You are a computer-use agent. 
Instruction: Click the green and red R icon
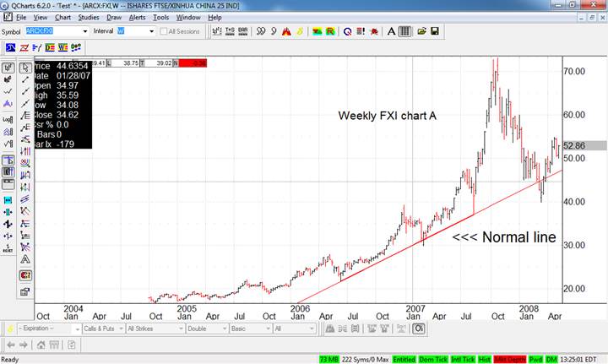[x=330, y=31]
